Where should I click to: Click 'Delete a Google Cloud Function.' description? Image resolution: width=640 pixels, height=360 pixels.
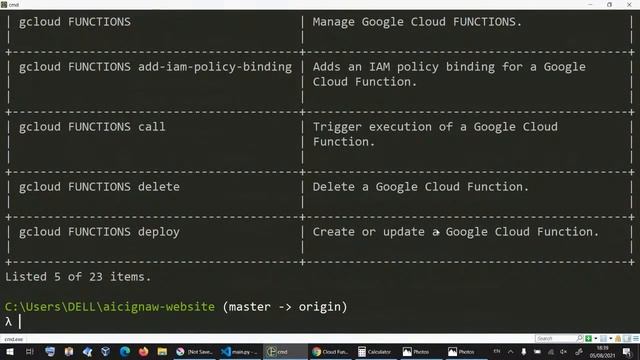click(420, 187)
